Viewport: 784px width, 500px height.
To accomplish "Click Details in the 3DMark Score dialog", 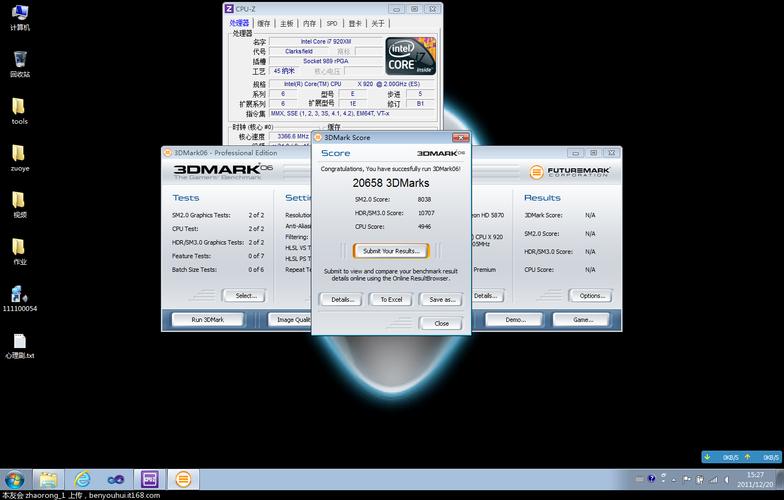I will pyautogui.click(x=342, y=300).
